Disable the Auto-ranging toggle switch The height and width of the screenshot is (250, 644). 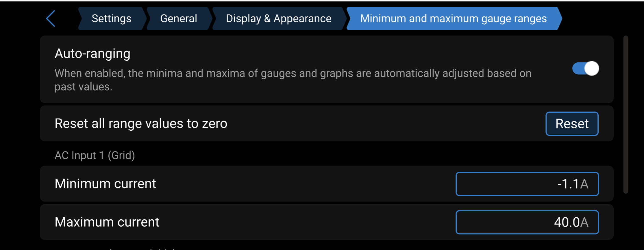point(585,69)
